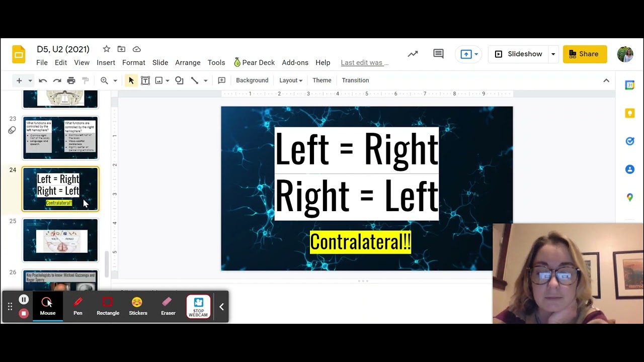Pause the screen recording
Screen dimensions: 644x362
point(24,300)
